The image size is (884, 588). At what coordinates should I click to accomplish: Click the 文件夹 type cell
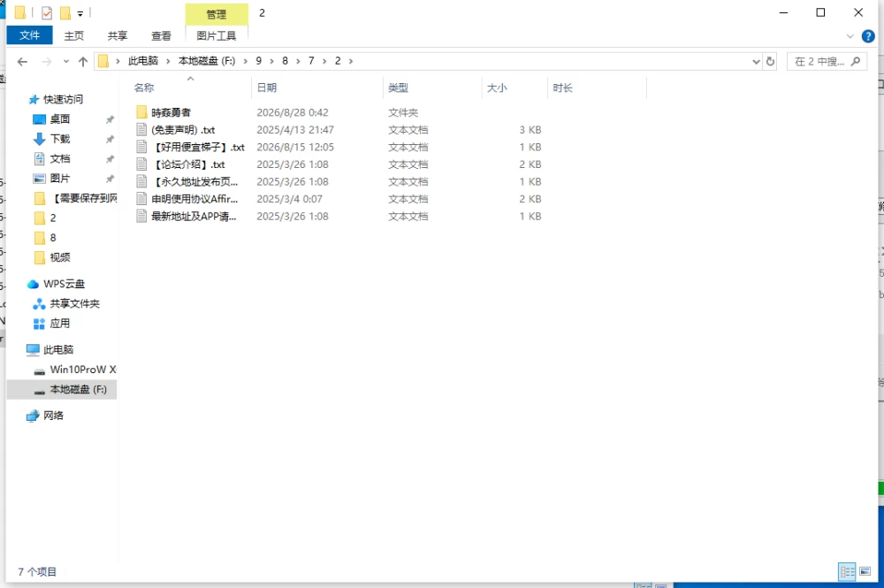(403, 113)
